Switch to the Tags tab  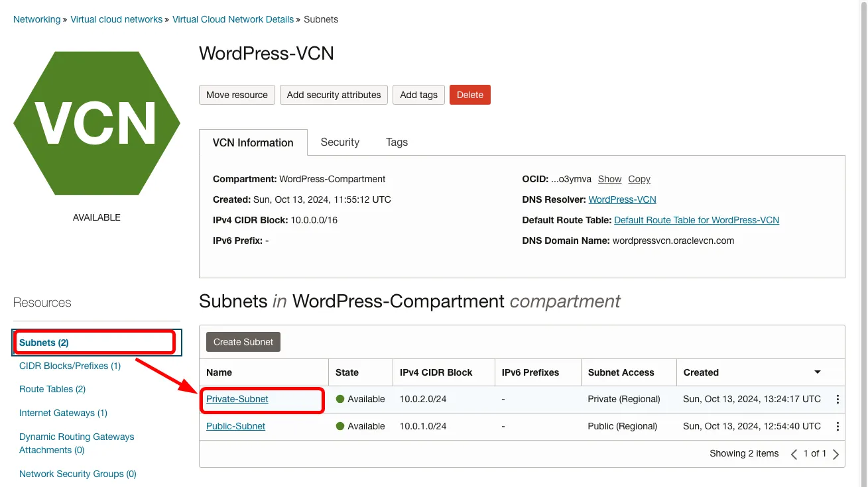(x=397, y=142)
